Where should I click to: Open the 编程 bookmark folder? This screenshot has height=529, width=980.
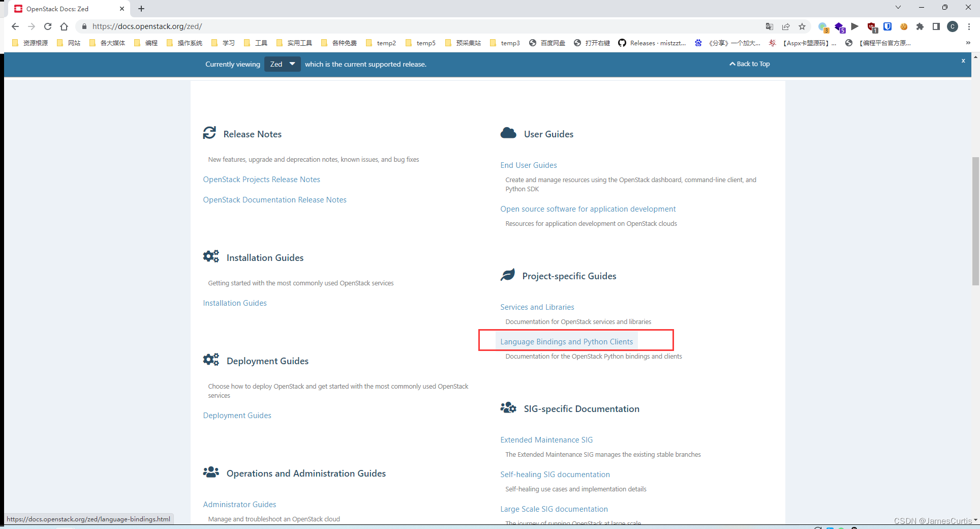(146, 43)
